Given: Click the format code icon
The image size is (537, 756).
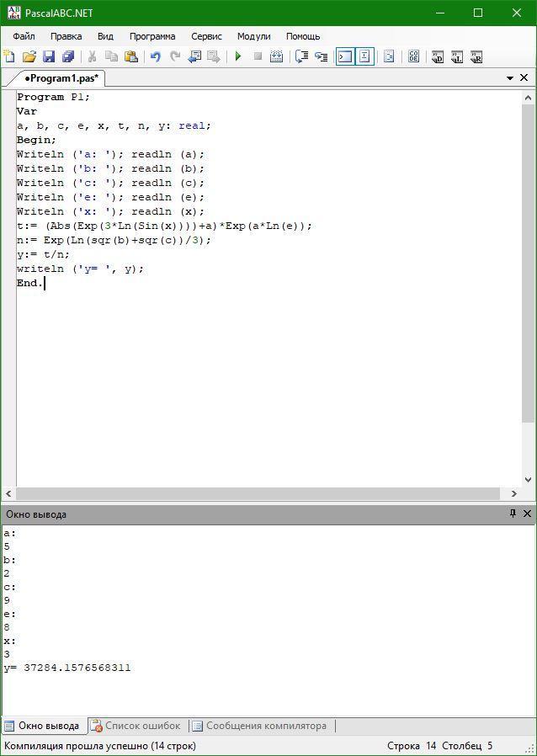Looking at the screenshot, I should point(389,56).
